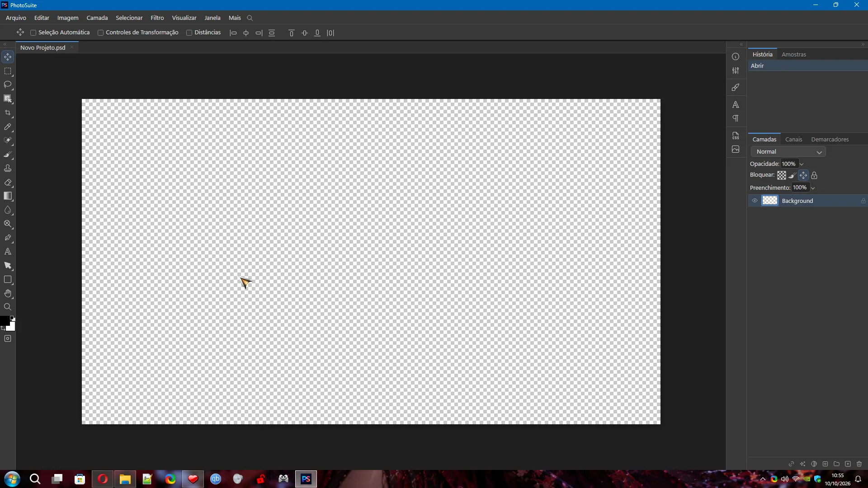Open the Normal blend mode dropdown

788,152
